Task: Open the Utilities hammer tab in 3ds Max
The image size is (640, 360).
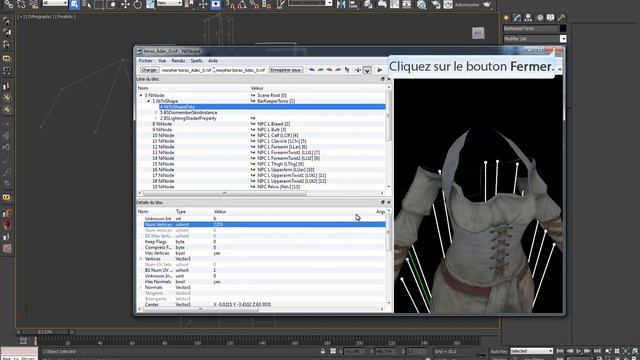Action: point(562,18)
